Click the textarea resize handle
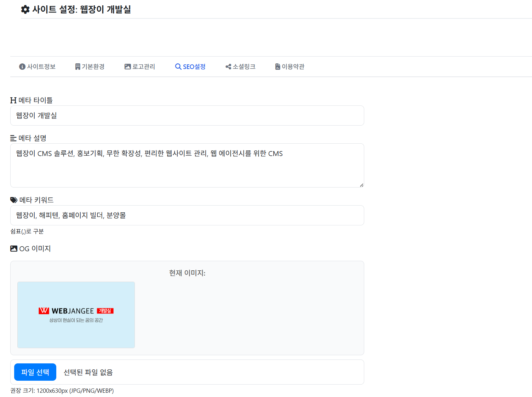Image resolution: width=532 pixels, height=397 pixels. coord(361,184)
